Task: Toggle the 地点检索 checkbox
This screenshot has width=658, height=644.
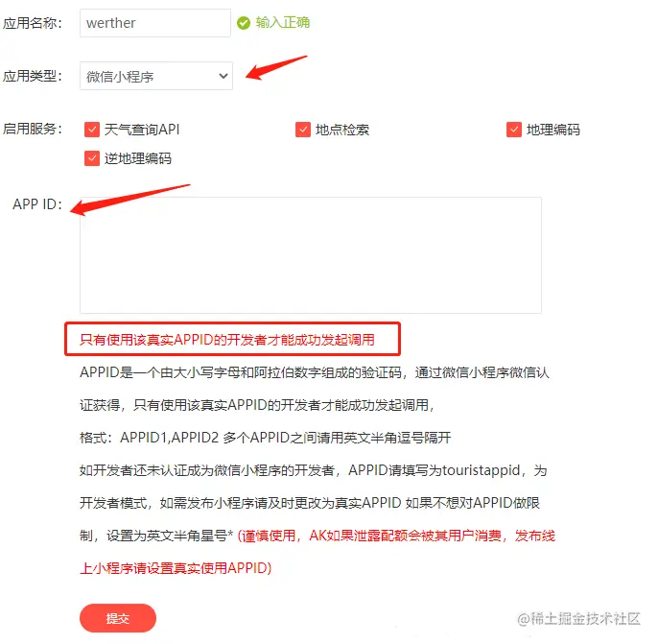Action: 302,130
